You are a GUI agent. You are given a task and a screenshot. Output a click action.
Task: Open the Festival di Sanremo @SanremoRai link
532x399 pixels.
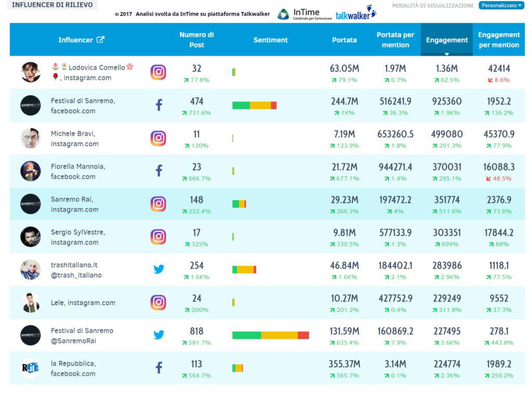(x=82, y=336)
